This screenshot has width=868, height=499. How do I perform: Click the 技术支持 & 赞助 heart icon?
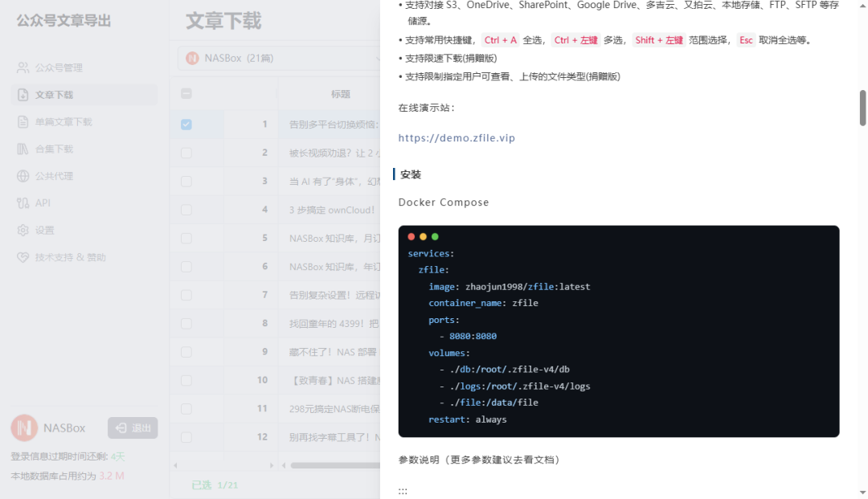pos(23,258)
